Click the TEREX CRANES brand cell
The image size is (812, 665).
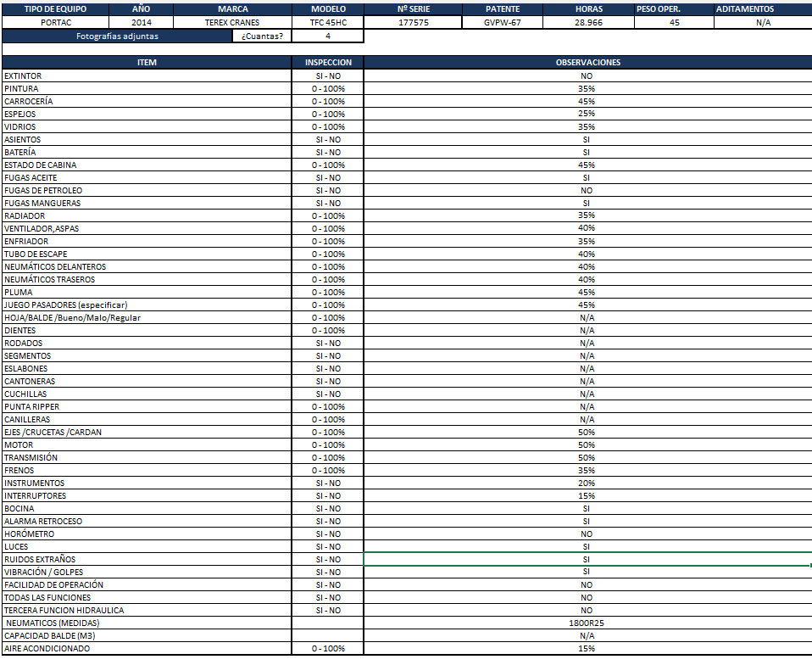pyautogui.click(x=232, y=22)
